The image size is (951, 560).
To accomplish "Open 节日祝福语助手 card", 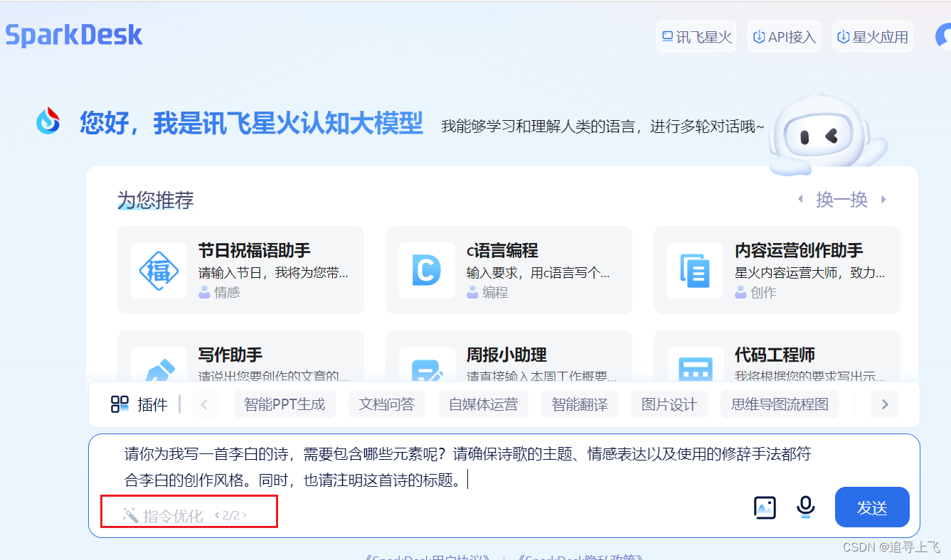I will coord(240,270).
